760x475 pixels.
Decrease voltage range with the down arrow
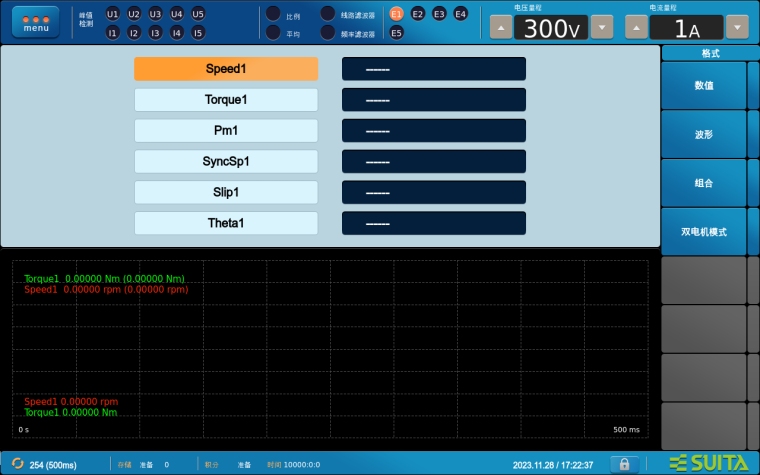tap(601, 27)
